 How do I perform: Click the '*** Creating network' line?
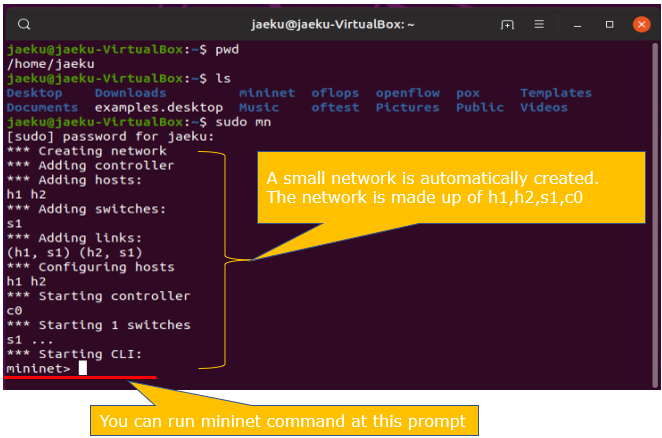87,151
